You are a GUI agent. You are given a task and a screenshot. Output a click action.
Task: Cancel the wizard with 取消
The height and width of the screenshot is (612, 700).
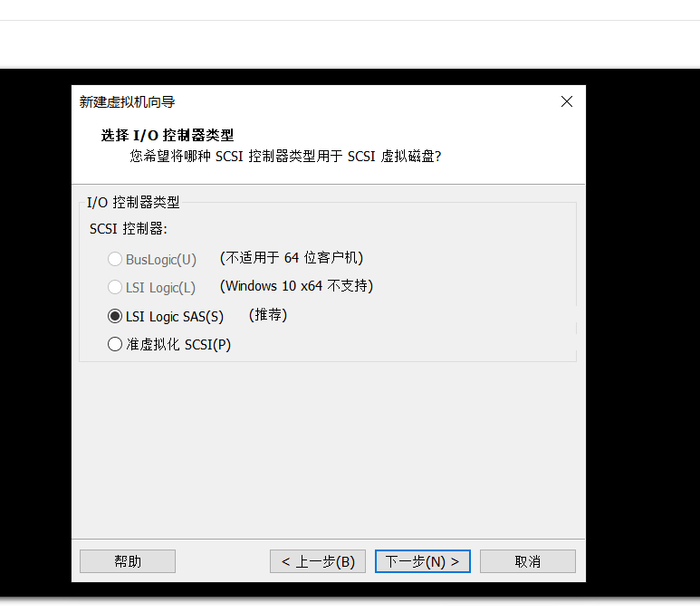528,561
